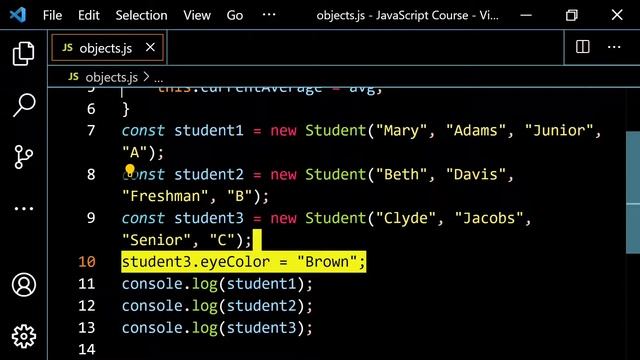
Task: Show hidden menu bar items ellipsis
Action: [x=269, y=15]
